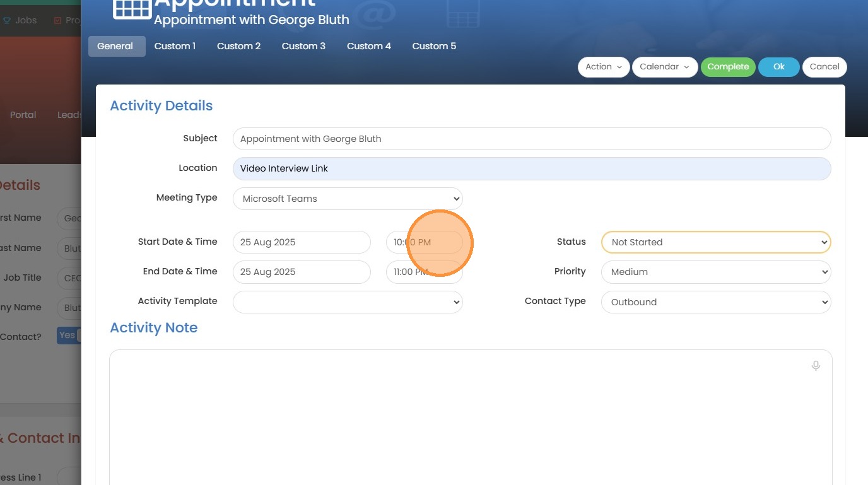Screen dimensions: 868x485
Task: Open the Custom 1 tab
Action: pyautogui.click(x=175, y=46)
